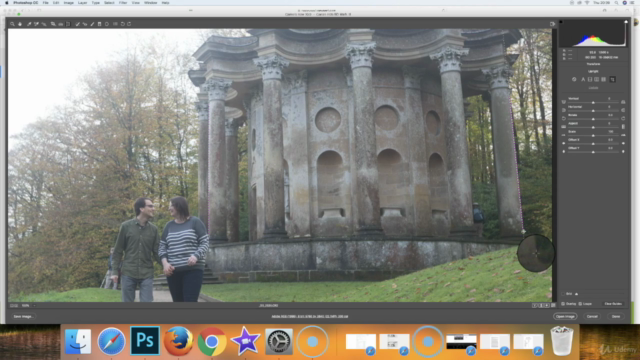
Task: Toggle highlight clipping warning in histogram
Action: (626, 22)
